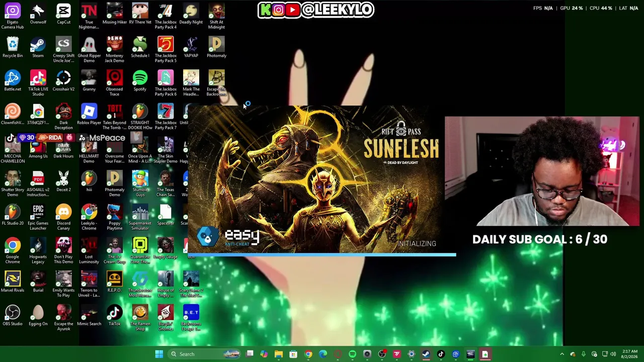
Task: Select the Dark Deception desktop icon
Action: click(63, 117)
